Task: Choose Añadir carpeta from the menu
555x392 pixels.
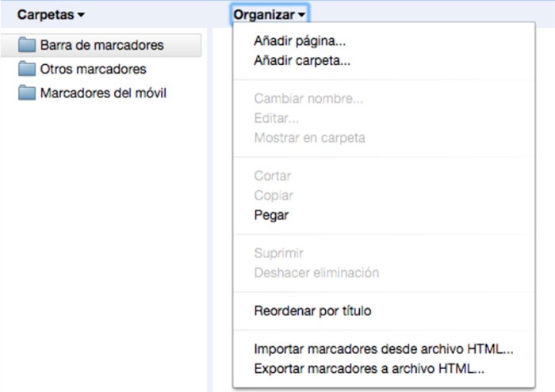Action: pyautogui.click(x=302, y=60)
